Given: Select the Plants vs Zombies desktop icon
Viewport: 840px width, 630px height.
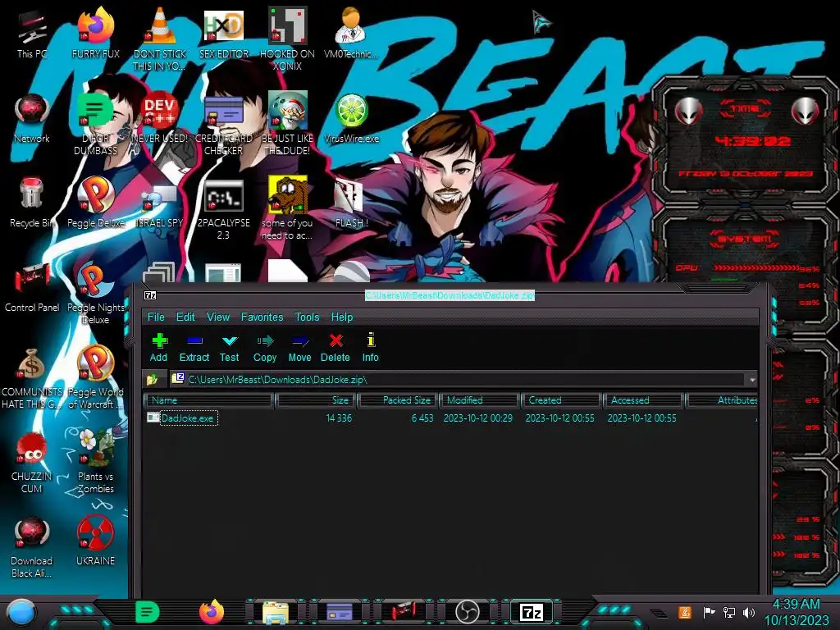Looking at the screenshot, I should click(x=95, y=462).
